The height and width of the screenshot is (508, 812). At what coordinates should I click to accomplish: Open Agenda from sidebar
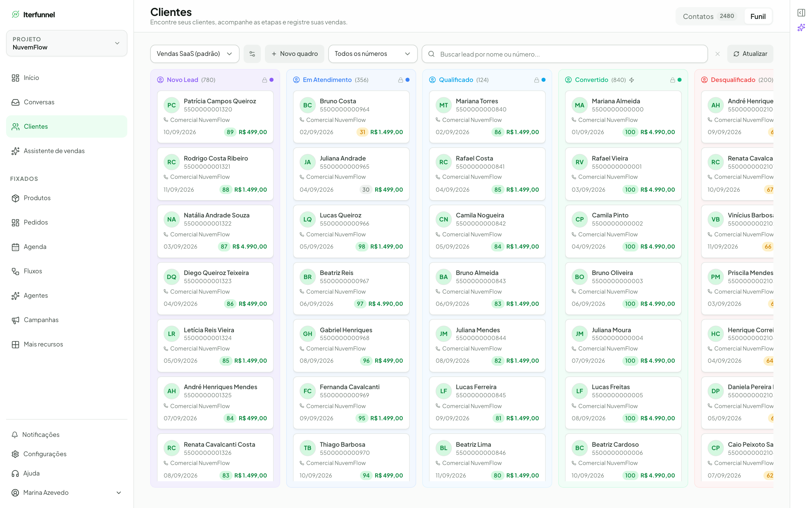67,247
